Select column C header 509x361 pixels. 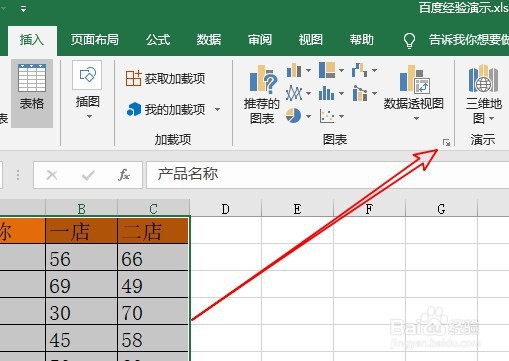[153, 209]
